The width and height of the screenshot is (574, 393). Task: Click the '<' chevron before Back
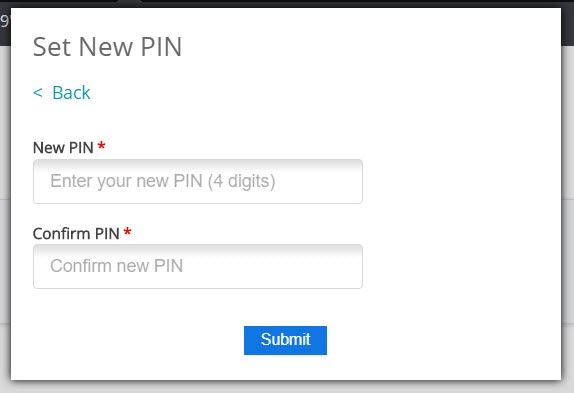click(x=38, y=93)
